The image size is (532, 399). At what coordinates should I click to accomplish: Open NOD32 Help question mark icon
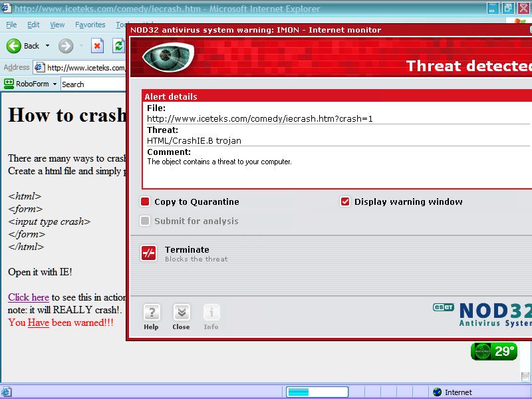(152, 313)
